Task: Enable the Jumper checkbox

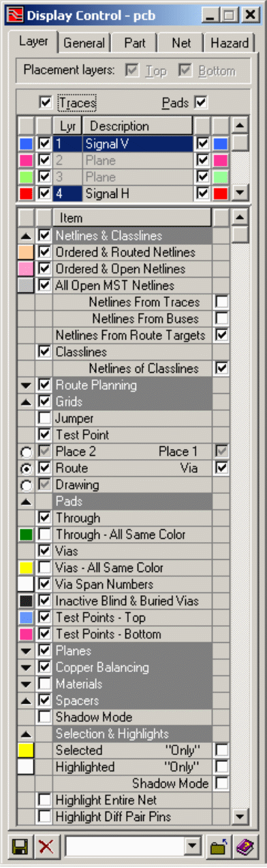Action: click(44, 418)
